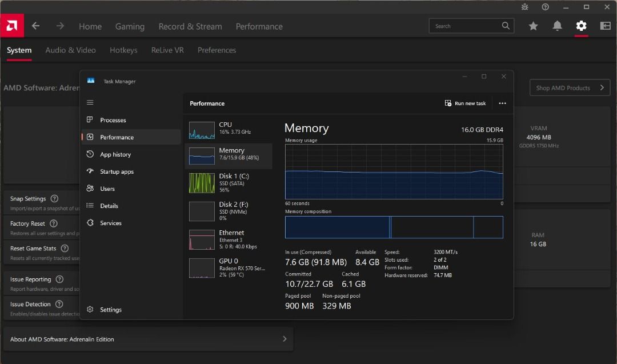Viewport: 617px width, 364px height.
Task: Go back with the AMD back arrow
Action: (36, 26)
